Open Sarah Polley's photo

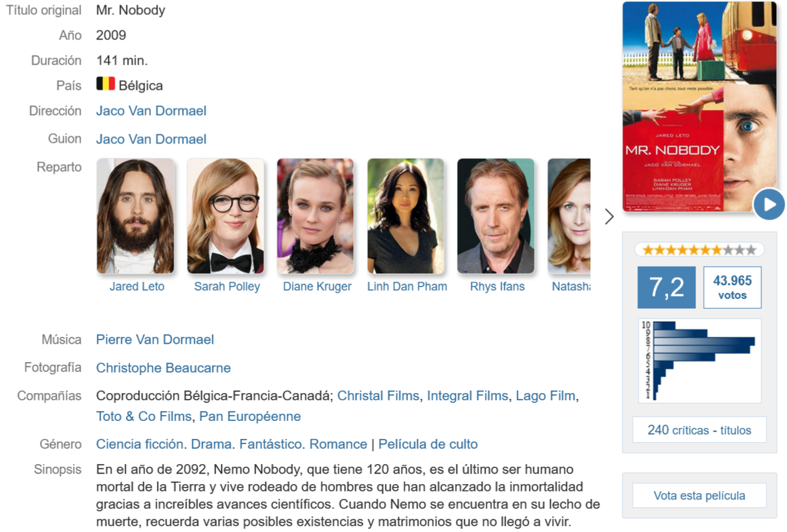(x=226, y=216)
